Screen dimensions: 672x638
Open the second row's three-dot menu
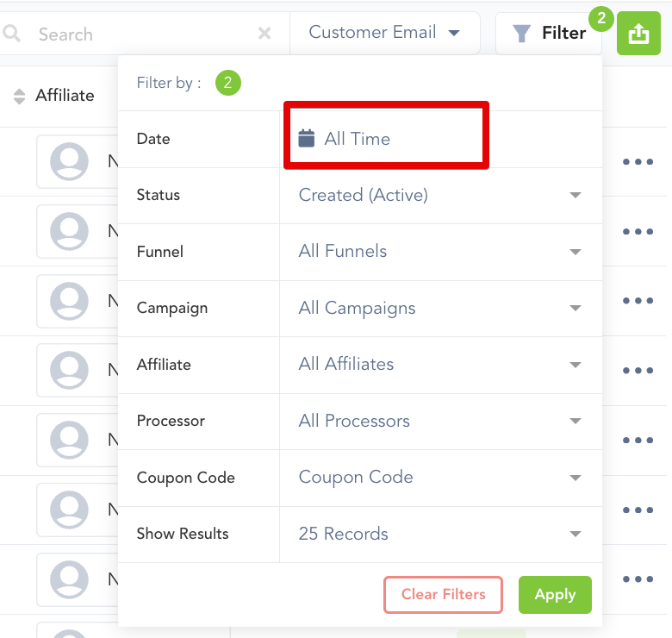click(638, 231)
